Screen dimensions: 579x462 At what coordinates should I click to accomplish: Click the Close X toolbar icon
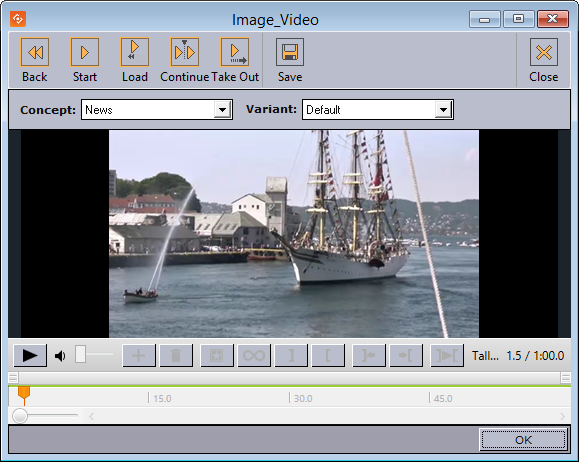544,52
